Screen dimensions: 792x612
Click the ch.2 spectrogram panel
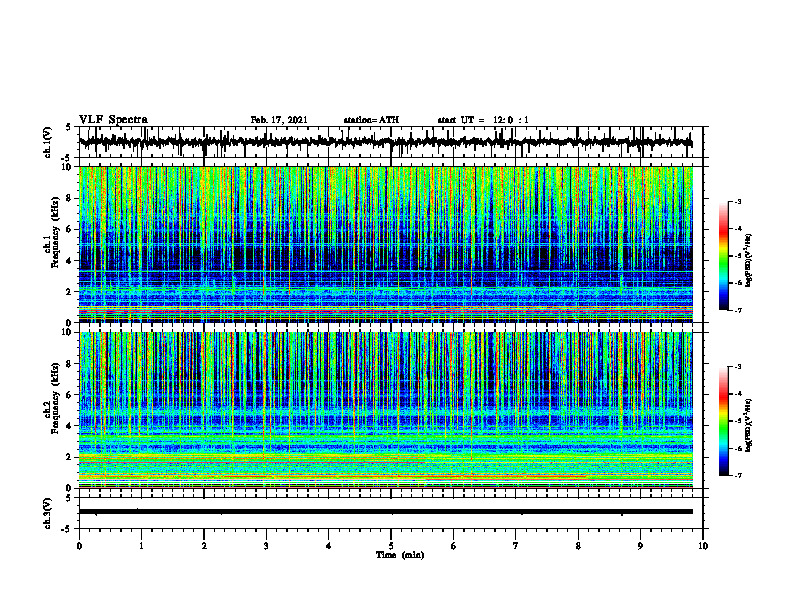point(386,410)
